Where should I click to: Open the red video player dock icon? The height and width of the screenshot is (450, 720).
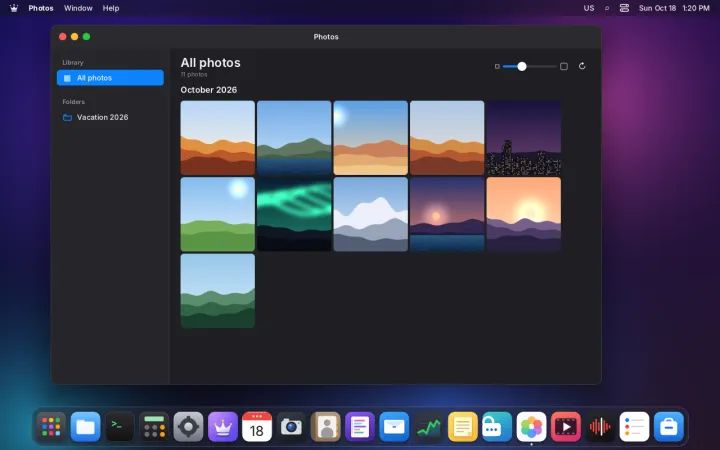[x=565, y=427]
